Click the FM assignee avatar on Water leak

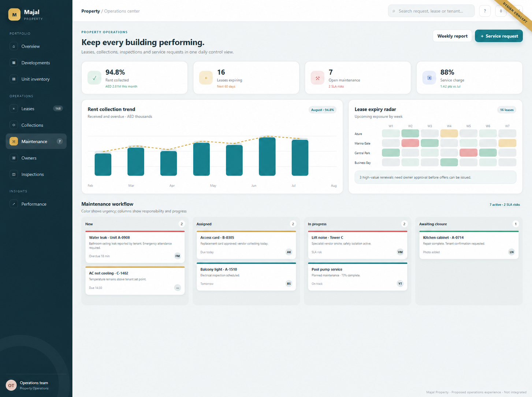[178, 256]
